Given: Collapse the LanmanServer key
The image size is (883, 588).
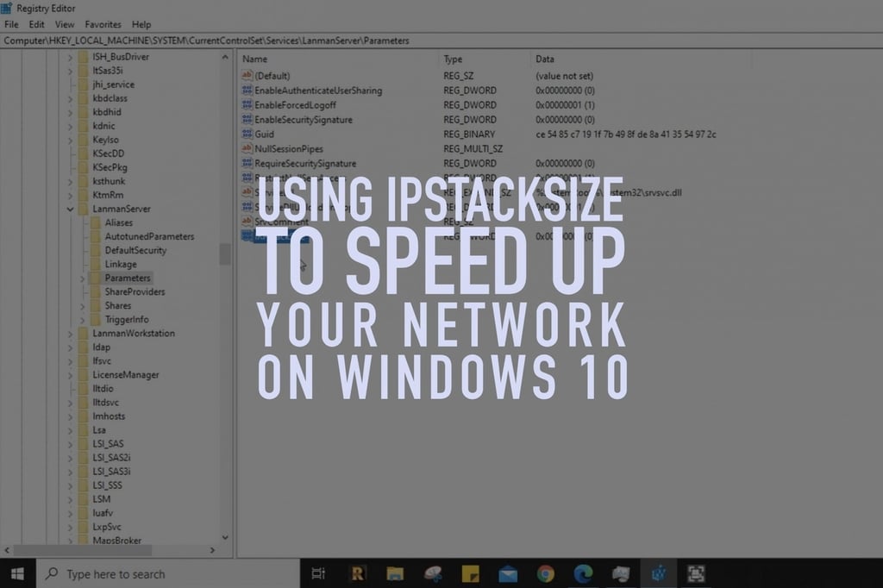Looking at the screenshot, I should [x=70, y=209].
